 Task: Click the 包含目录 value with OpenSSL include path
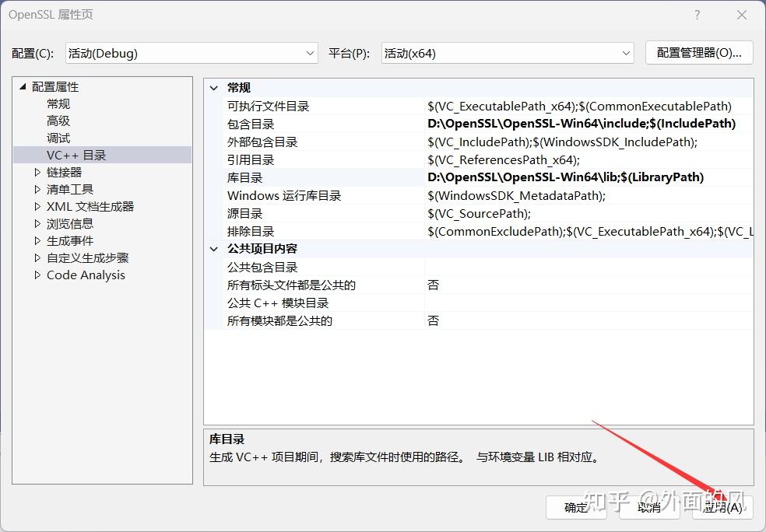pos(582,124)
